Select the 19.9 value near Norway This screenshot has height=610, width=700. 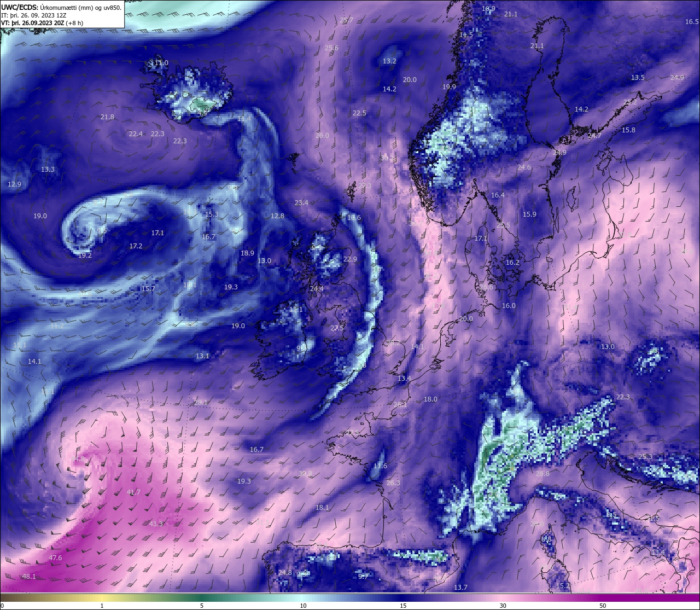(x=449, y=87)
